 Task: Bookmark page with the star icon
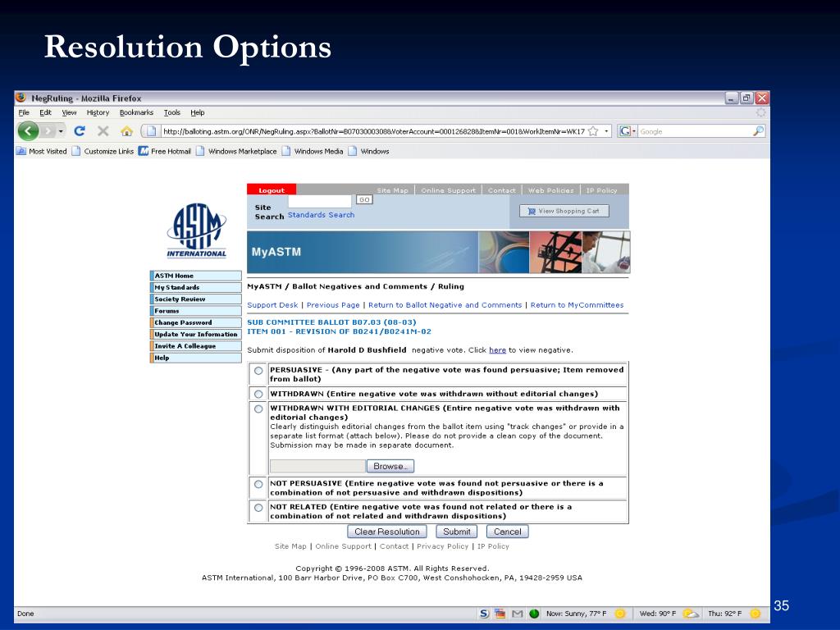pos(593,131)
